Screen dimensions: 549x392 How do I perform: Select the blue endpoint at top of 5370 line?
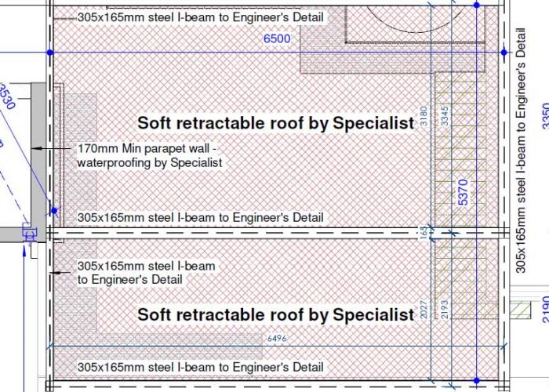(x=477, y=5)
